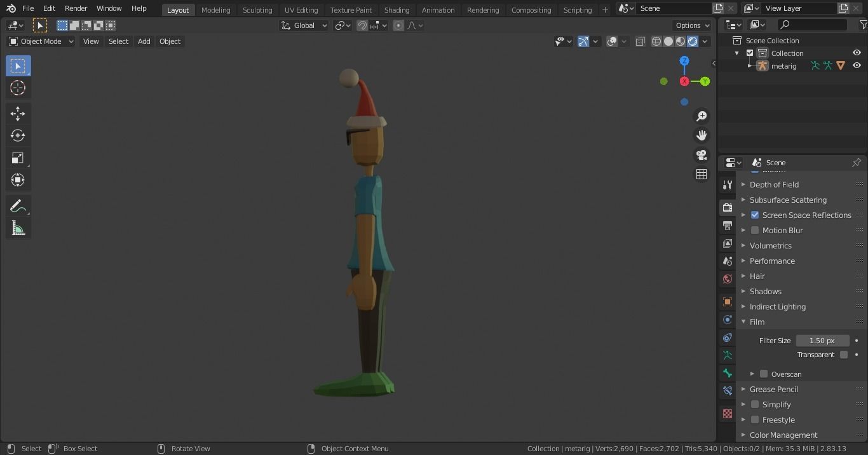The image size is (868, 455).
Task: Open the Render menu
Action: coord(76,8)
